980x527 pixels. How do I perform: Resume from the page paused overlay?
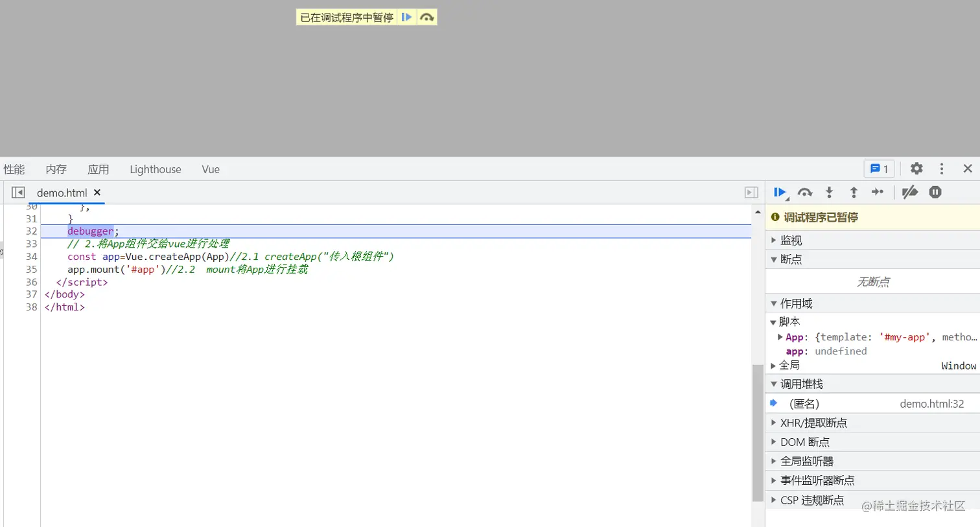pyautogui.click(x=406, y=17)
